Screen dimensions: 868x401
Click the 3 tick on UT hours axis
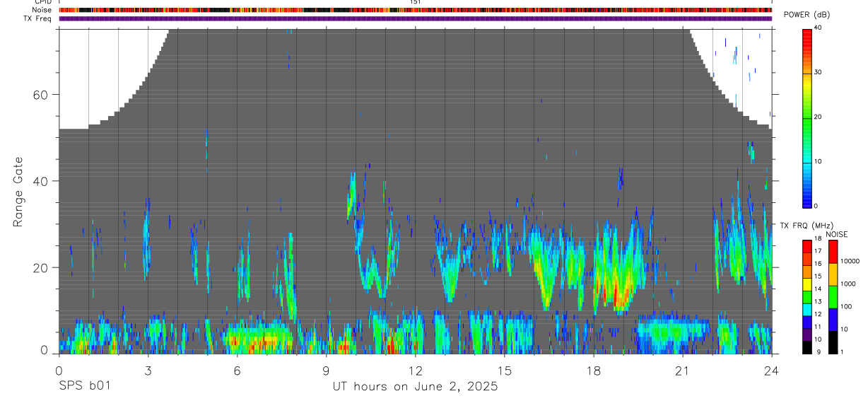tap(148, 371)
